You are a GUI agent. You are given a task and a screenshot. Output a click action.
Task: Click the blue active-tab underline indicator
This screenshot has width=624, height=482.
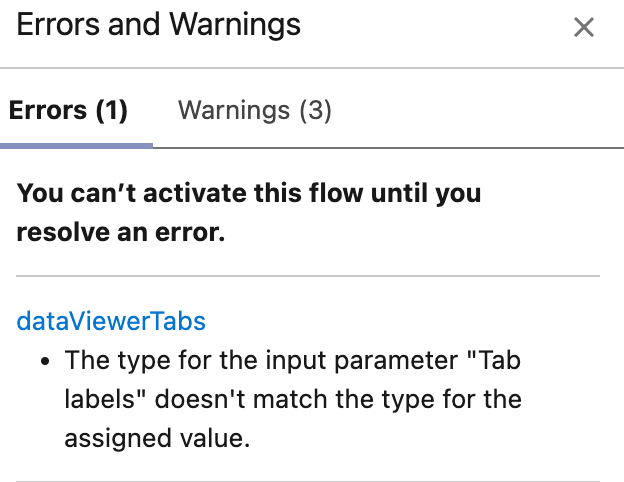pos(76,146)
